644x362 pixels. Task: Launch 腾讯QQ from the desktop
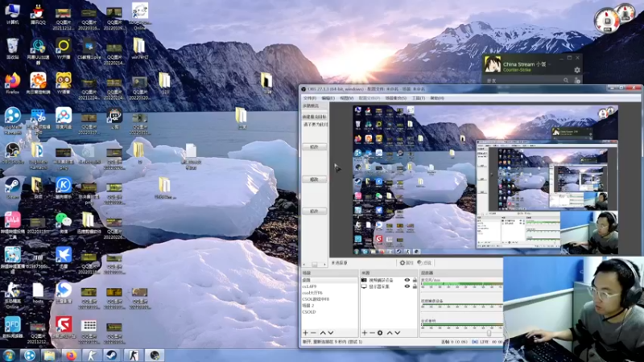pyautogui.click(x=38, y=14)
